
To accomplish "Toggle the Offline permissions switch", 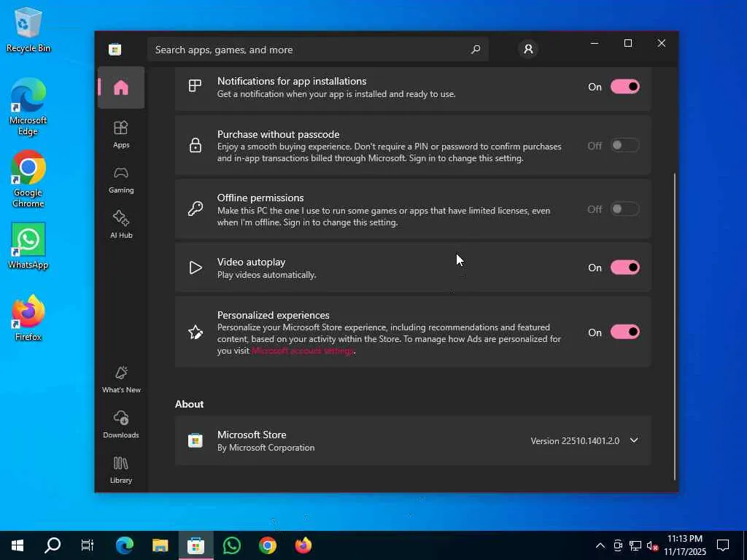I will click(625, 209).
